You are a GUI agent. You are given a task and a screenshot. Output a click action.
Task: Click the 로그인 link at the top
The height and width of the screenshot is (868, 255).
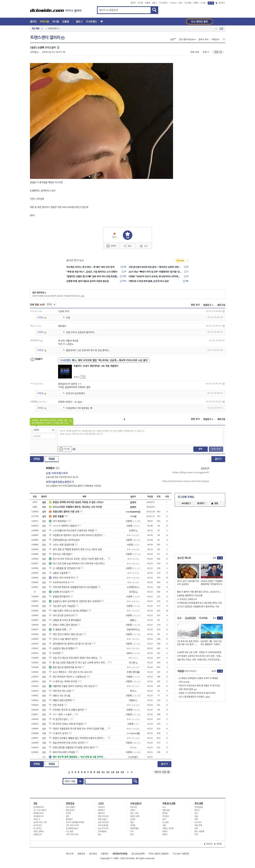click(x=211, y=3)
